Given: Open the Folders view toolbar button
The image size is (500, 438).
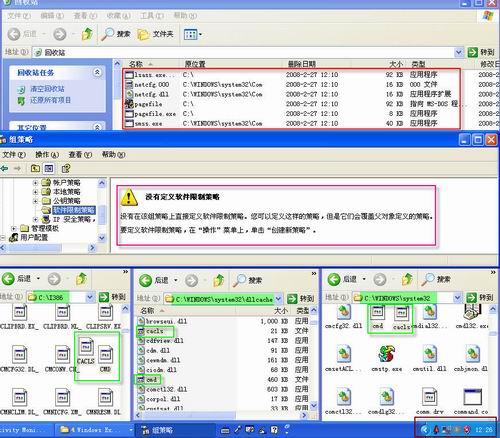Looking at the screenshot, I should tap(156, 34).
